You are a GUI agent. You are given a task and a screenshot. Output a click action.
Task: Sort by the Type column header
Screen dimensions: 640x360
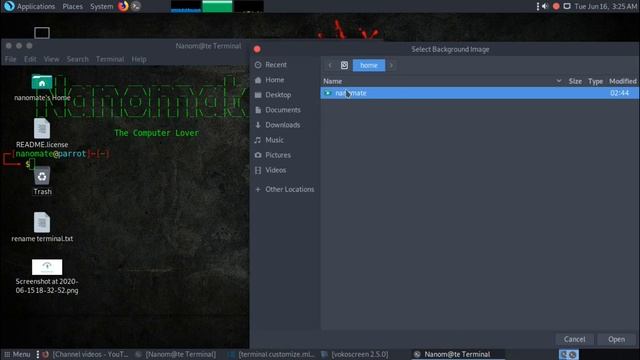click(x=596, y=81)
